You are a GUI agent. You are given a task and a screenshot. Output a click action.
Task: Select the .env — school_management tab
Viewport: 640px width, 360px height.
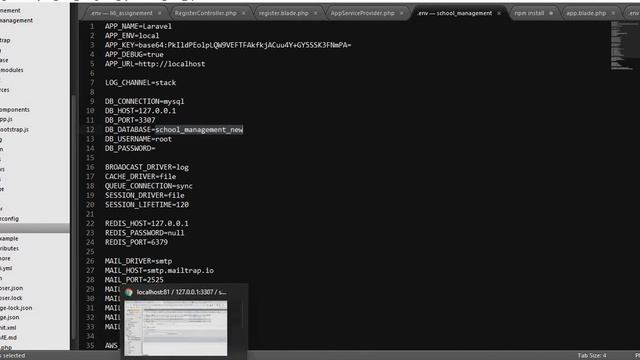coord(454,13)
